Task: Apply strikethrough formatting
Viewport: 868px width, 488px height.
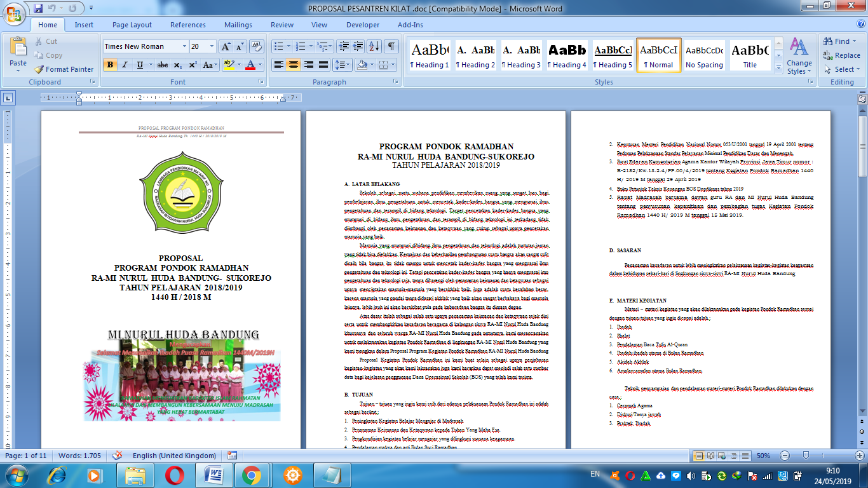Action: pos(163,65)
